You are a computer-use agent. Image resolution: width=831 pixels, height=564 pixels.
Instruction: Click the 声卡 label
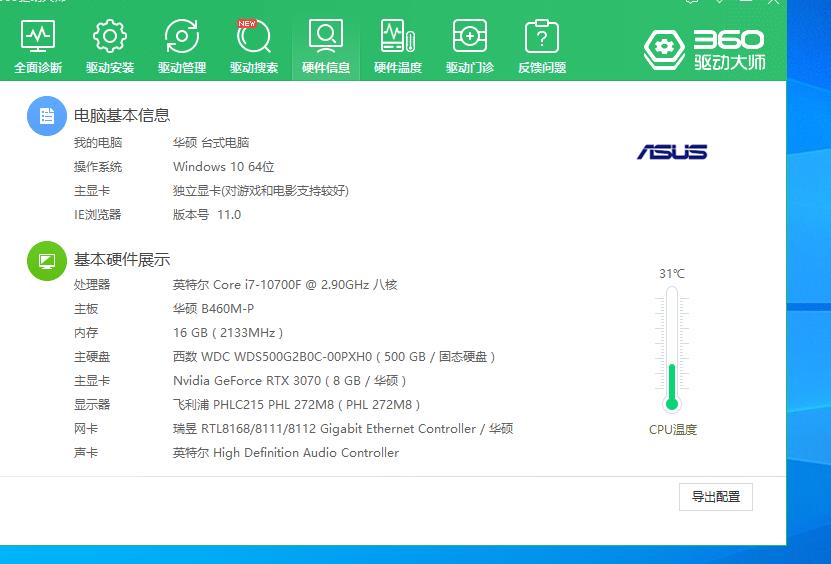click(86, 453)
